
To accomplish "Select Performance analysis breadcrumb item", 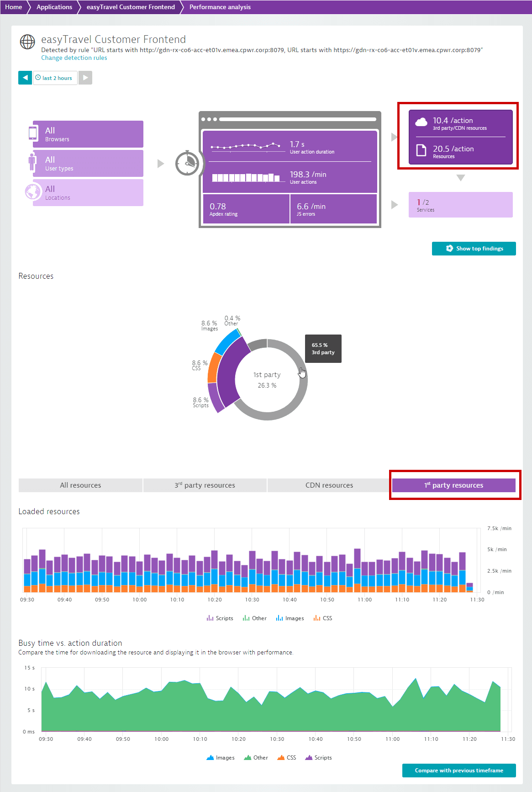I will pyautogui.click(x=220, y=7).
